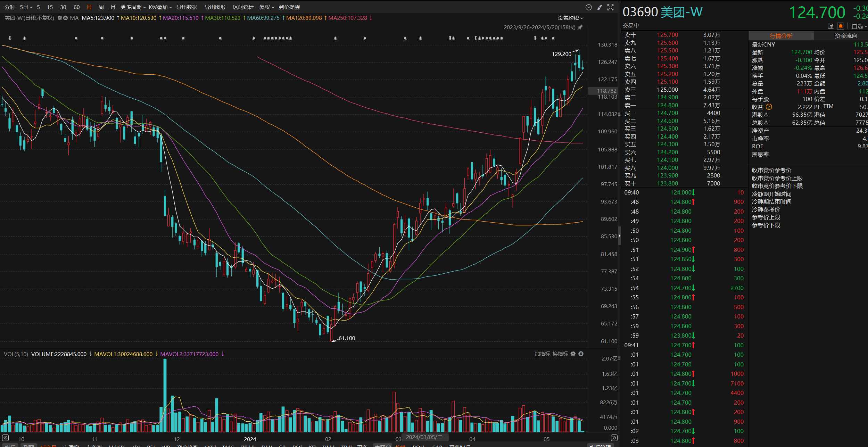Jump chart to latest with right double-arrow
The width and height of the screenshot is (868, 447).
click(614, 438)
